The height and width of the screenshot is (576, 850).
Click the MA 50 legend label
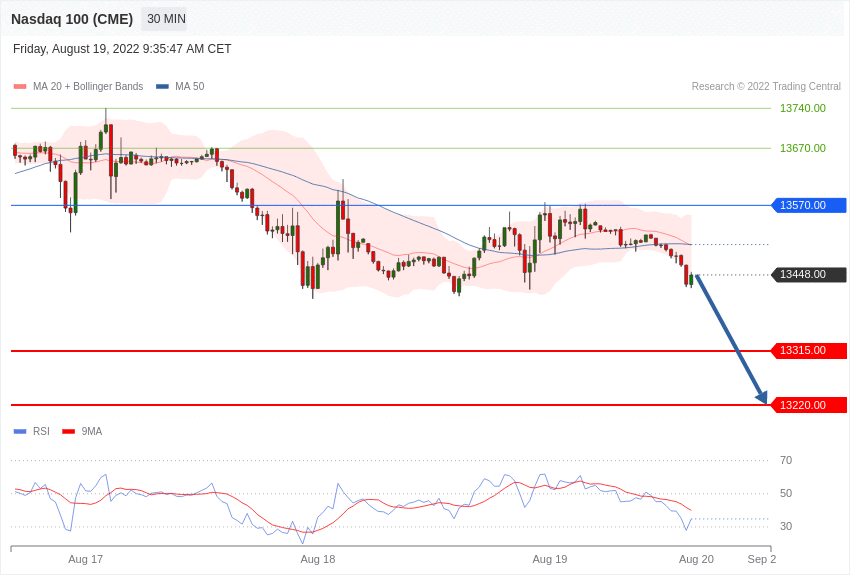[x=190, y=86]
